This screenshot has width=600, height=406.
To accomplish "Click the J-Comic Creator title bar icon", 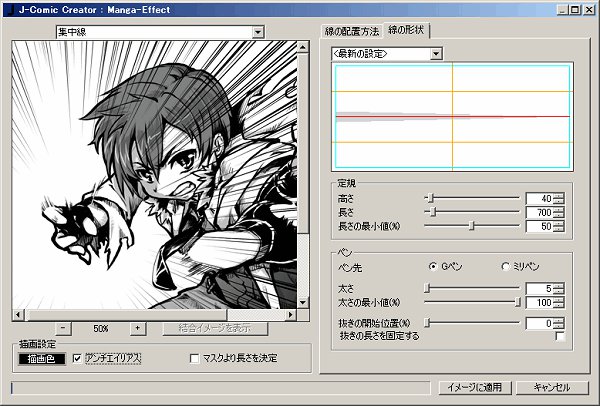I will [10, 10].
